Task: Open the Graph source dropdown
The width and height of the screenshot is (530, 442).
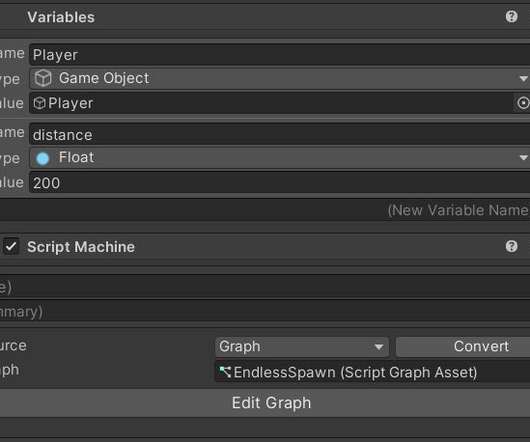Action: click(302, 346)
